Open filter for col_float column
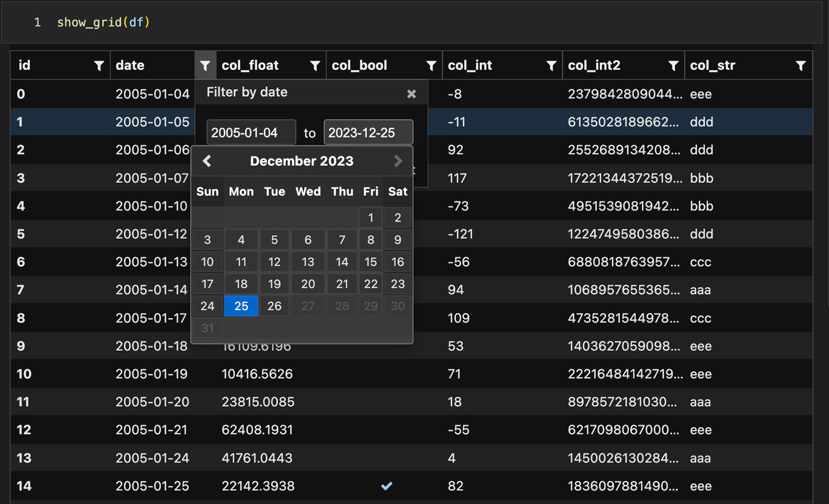 coord(315,66)
